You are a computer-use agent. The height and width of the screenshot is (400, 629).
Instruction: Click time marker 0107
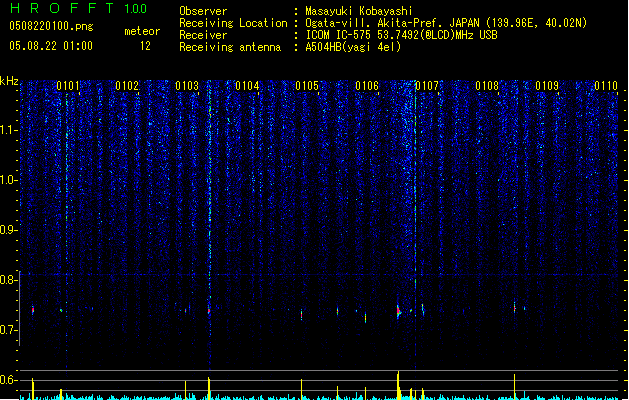(x=427, y=86)
